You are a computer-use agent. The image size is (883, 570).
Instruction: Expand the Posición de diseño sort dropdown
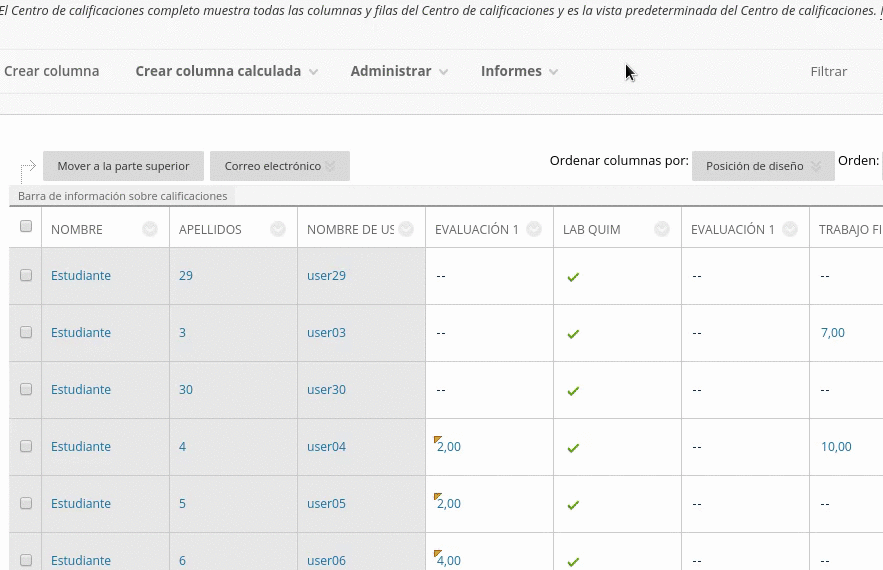pyautogui.click(x=763, y=167)
